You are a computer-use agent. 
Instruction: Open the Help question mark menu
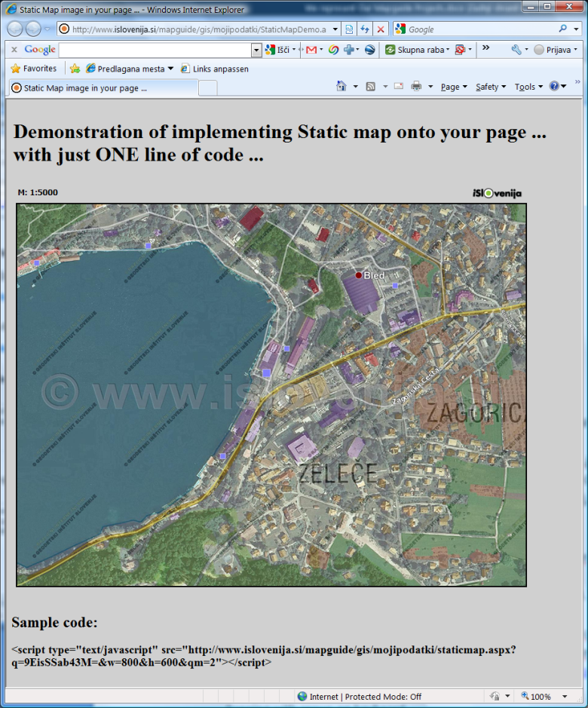[x=558, y=86]
